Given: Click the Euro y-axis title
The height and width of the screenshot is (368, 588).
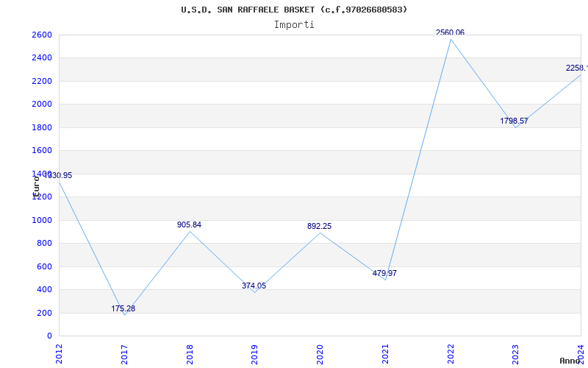Looking at the screenshot, I should tap(35, 186).
